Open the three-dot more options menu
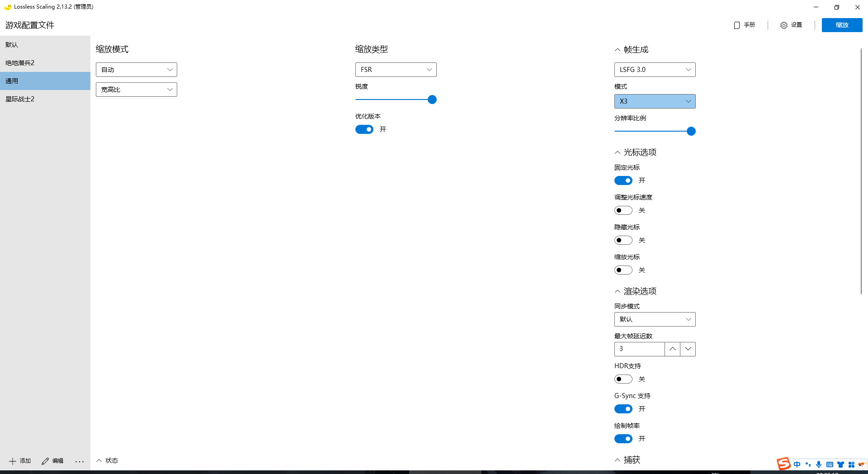Image resolution: width=868 pixels, height=474 pixels. point(80,461)
